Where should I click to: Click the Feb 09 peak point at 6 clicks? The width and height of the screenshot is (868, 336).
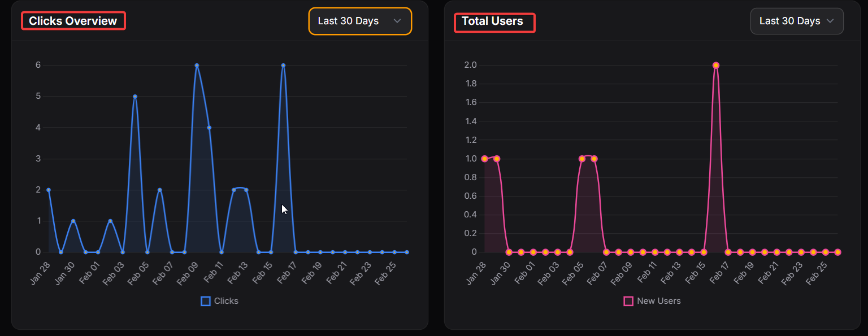tap(197, 66)
